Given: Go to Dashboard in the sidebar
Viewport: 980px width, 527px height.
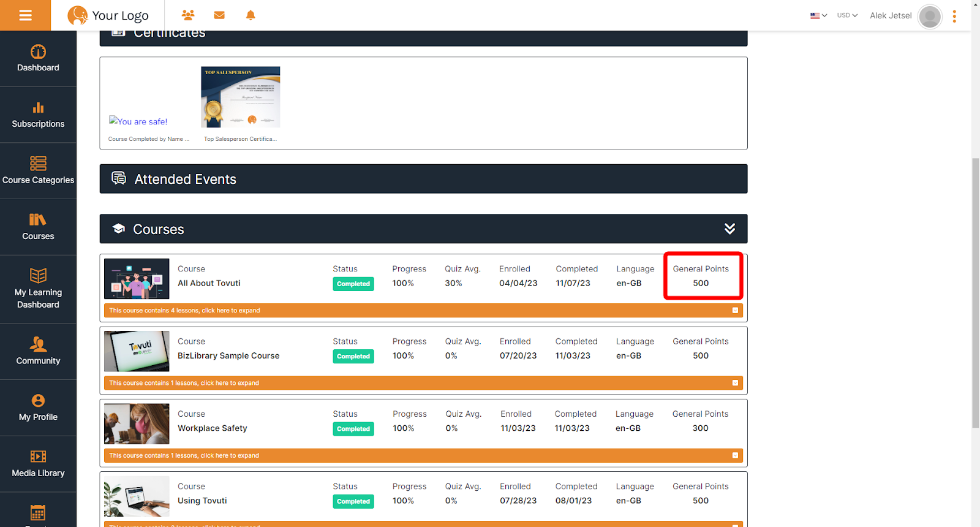Looking at the screenshot, I should coord(38,59).
